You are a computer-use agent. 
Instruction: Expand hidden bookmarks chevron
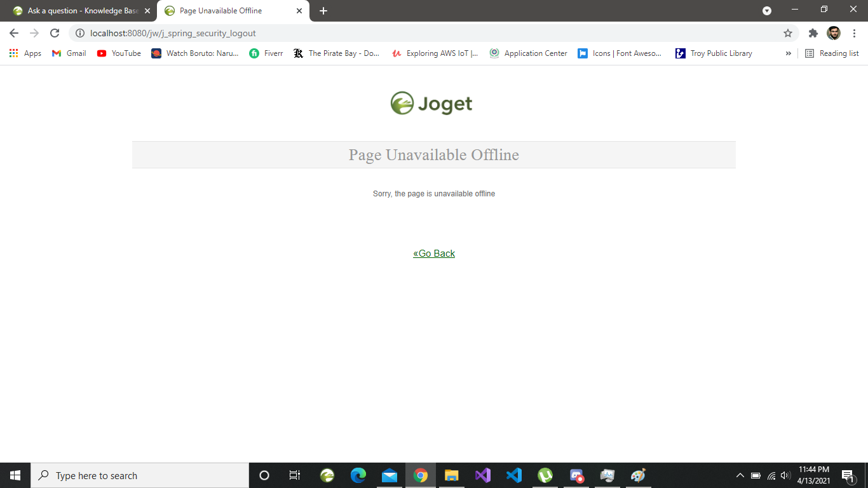788,53
